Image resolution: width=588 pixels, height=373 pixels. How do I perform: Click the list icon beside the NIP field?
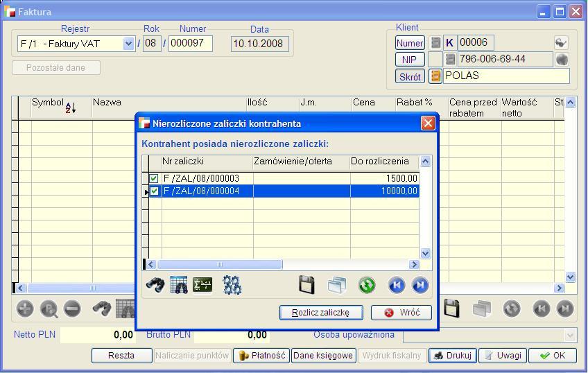451,59
